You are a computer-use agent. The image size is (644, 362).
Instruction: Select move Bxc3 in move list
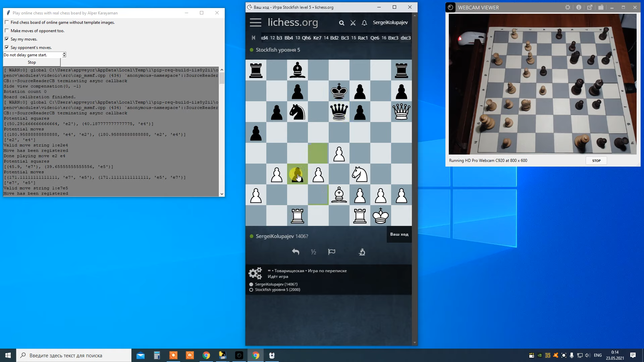click(x=393, y=38)
